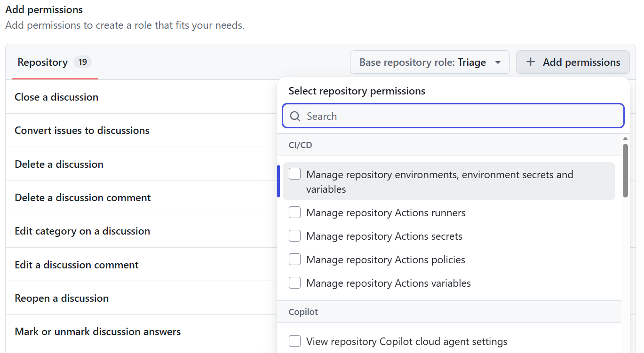Click Edit a discussion comment row
This screenshot has height=353, width=644.
pos(141,265)
